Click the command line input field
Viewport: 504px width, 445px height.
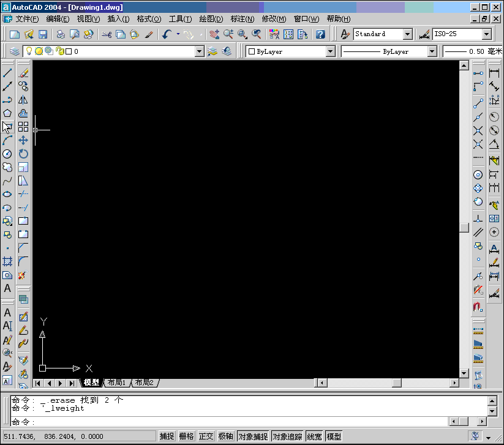tap(230, 422)
